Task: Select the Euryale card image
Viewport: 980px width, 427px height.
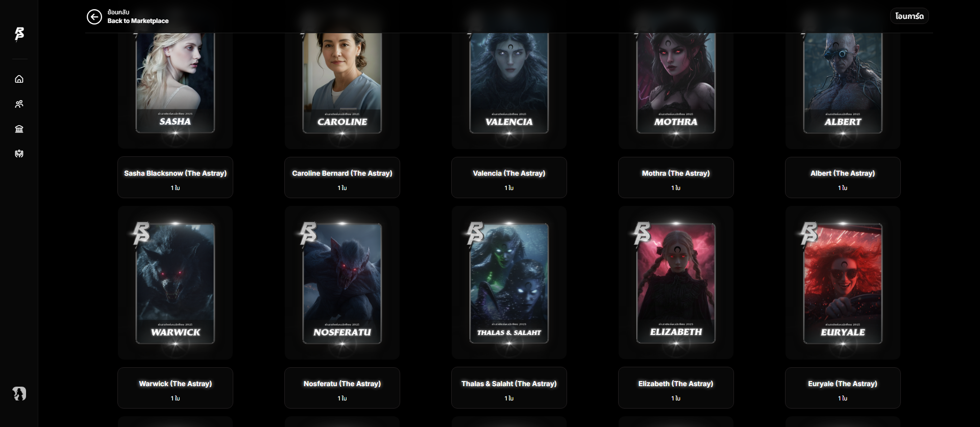Action: (x=843, y=283)
